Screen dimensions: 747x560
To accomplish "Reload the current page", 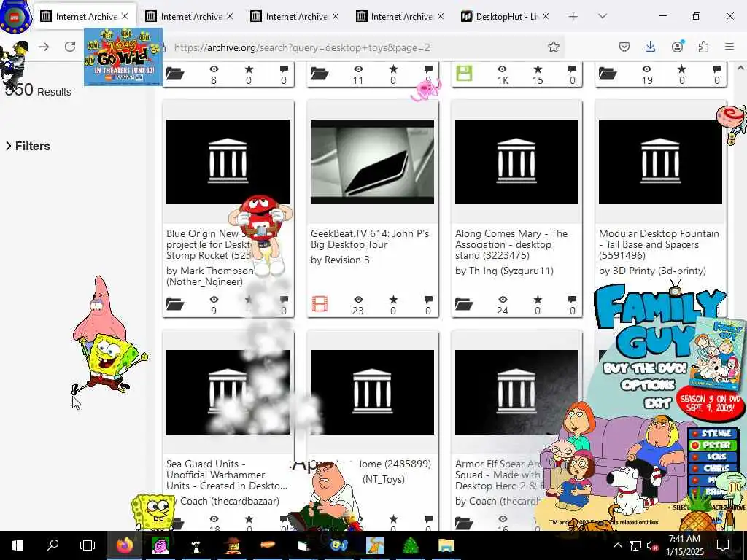I will pos(70,47).
